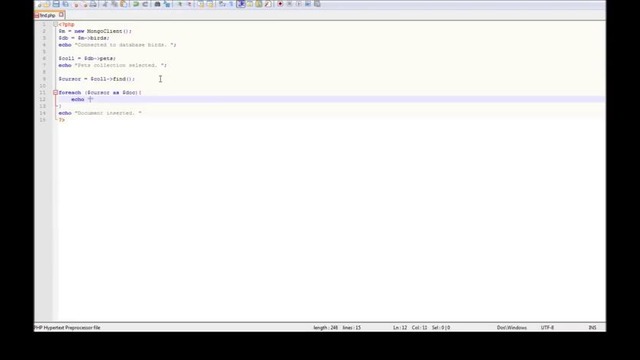640x360 pixels.
Task: Click the 'Connected to database birds.' echo line
Action: [x=118, y=45]
